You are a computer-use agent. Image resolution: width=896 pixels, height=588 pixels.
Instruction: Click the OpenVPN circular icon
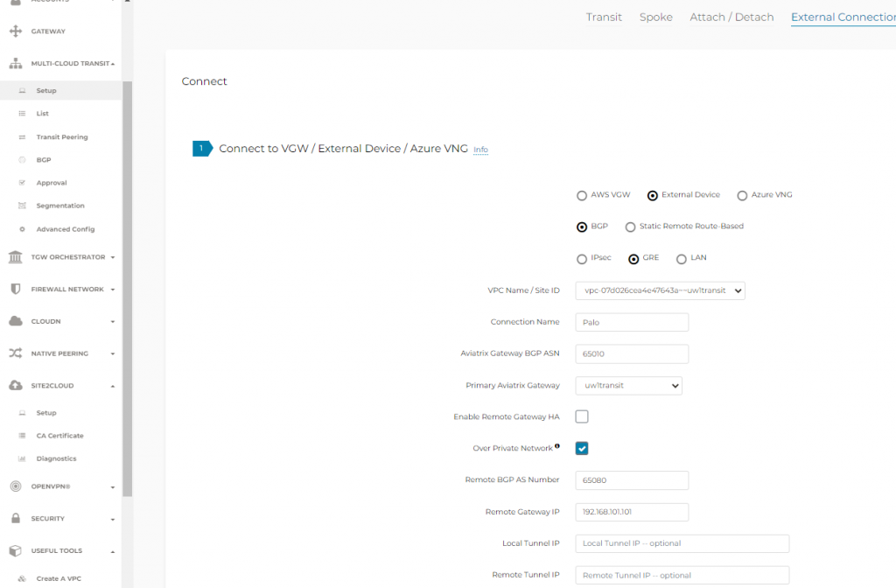pyautogui.click(x=16, y=486)
